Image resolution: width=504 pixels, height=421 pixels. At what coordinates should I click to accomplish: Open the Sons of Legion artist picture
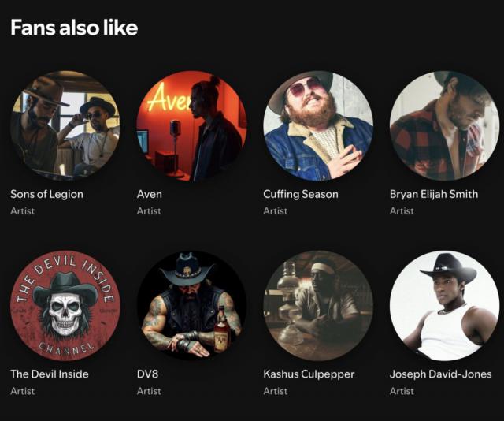coord(65,125)
